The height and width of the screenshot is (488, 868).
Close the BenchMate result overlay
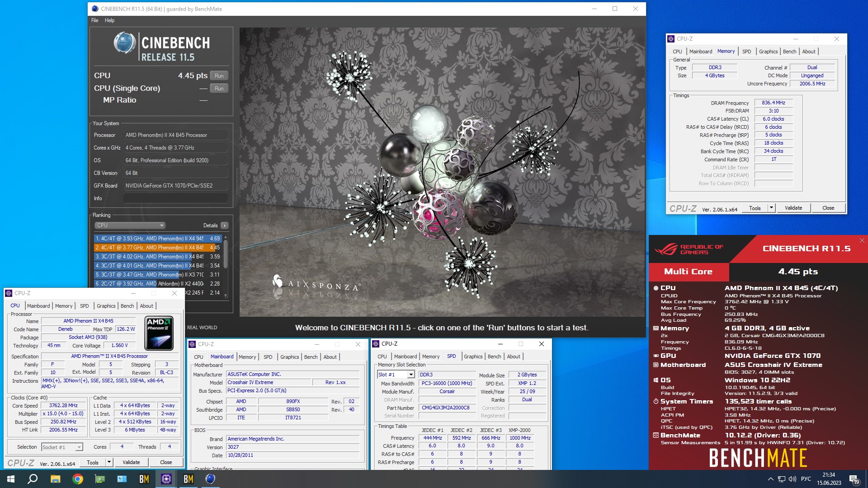(862, 240)
